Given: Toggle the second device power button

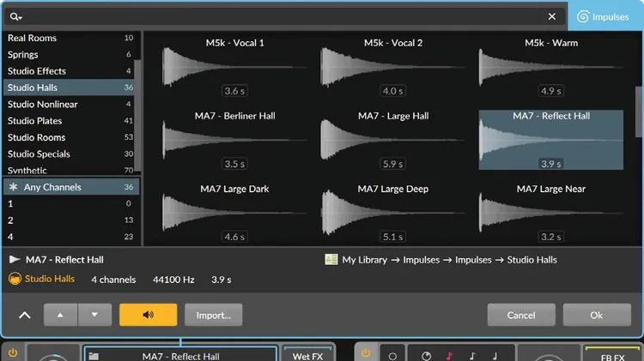Looking at the screenshot, I should pyautogui.click(x=366, y=352).
